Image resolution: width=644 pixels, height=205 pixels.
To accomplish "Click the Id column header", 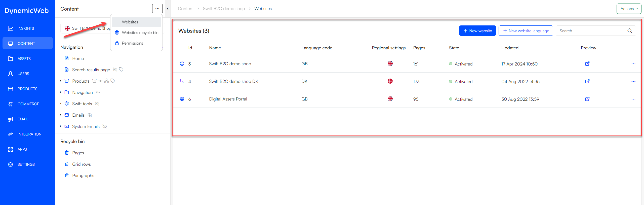I will point(190,48).
